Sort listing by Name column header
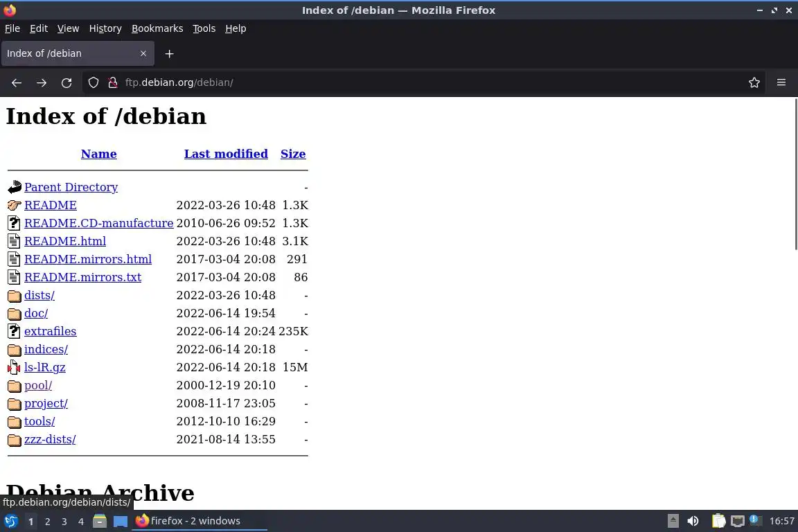Viewport: 798px width, 532px height. [99, 154]
